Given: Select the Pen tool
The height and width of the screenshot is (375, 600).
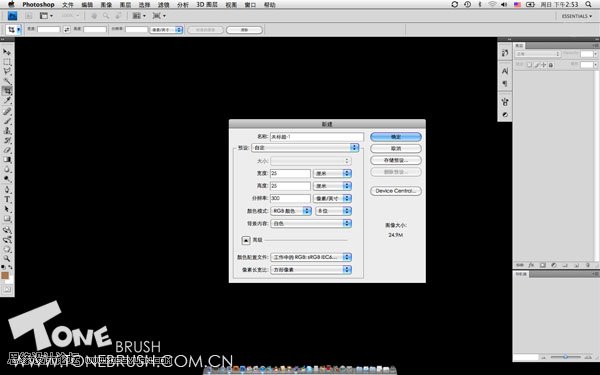Looking at the screenshot, I should (x=7, y=190).
